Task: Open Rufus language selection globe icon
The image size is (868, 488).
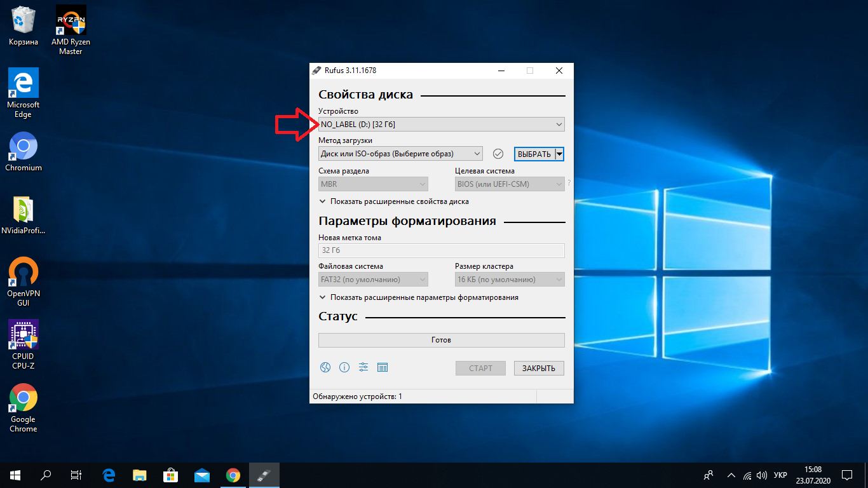Action: click(325, 367)
